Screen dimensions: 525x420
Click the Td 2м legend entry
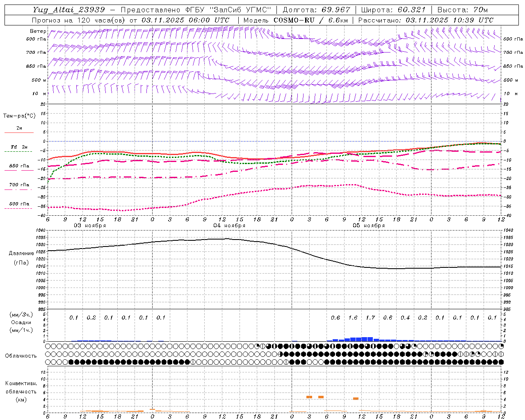[x=19, y=147]
